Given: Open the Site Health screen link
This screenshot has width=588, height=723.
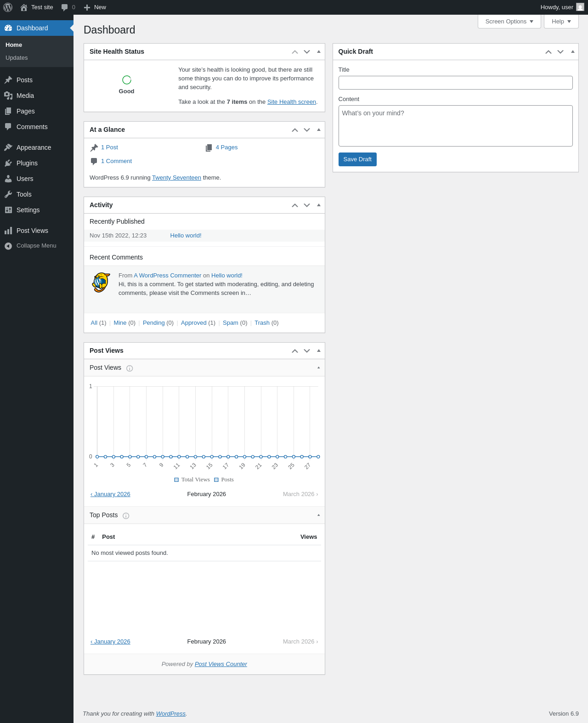Looking at the screenshot, I should 291,102.
